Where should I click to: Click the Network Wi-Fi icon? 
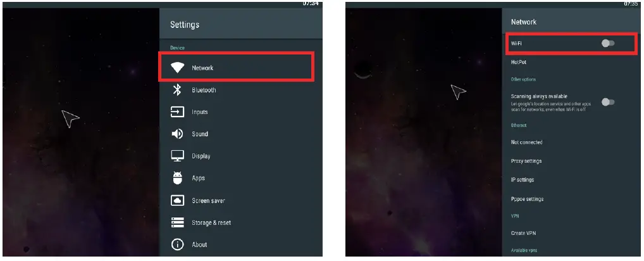(177, 68)
